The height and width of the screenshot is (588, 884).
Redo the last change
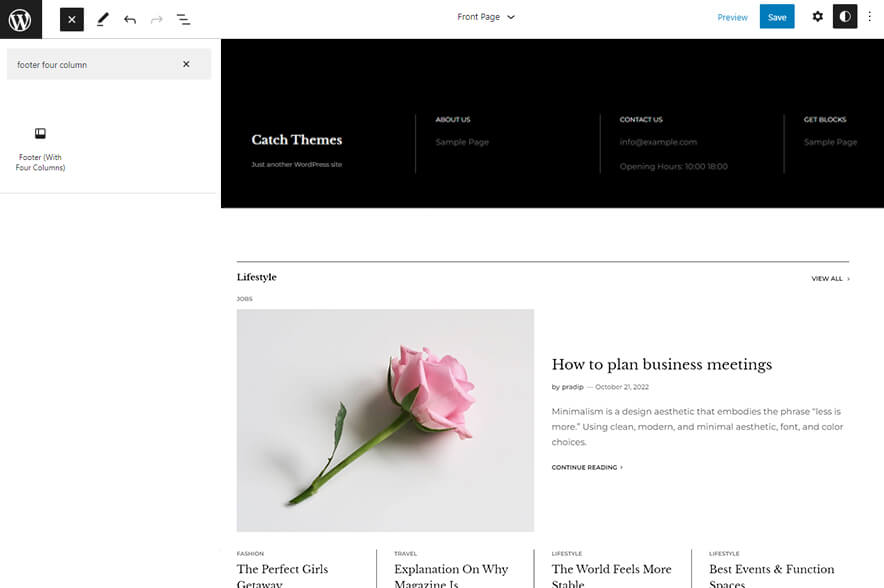coord(156,18)
